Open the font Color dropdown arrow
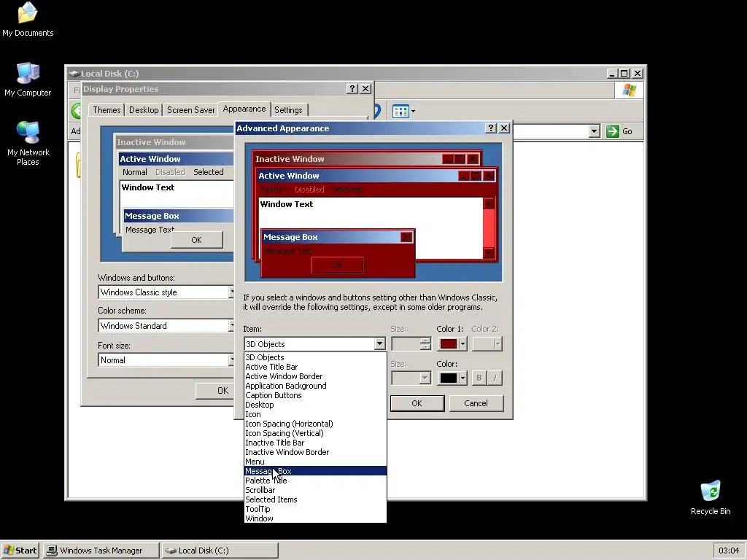 462,378
